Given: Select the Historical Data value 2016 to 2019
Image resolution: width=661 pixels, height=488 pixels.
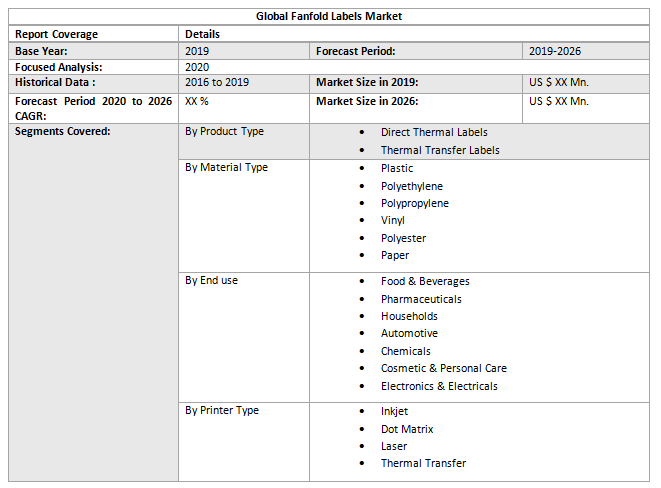Looking at the screenshot, I should pyautogui.click(x=217, y=82).
